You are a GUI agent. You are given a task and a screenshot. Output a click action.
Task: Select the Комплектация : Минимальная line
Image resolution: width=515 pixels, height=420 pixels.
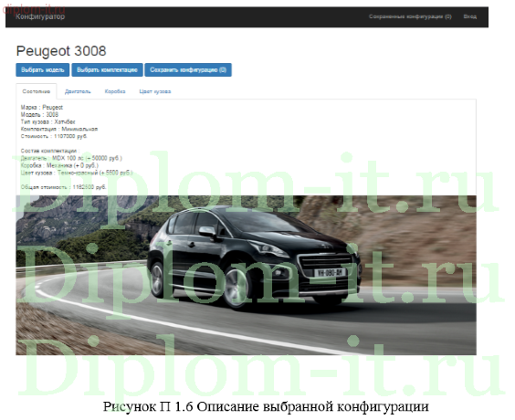point(59,129)
